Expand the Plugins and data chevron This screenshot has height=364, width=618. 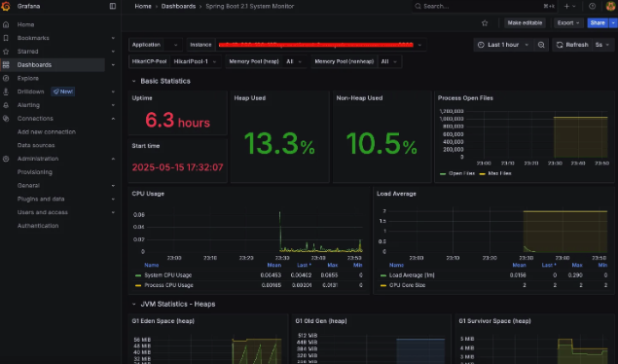(x=113, y=199)
